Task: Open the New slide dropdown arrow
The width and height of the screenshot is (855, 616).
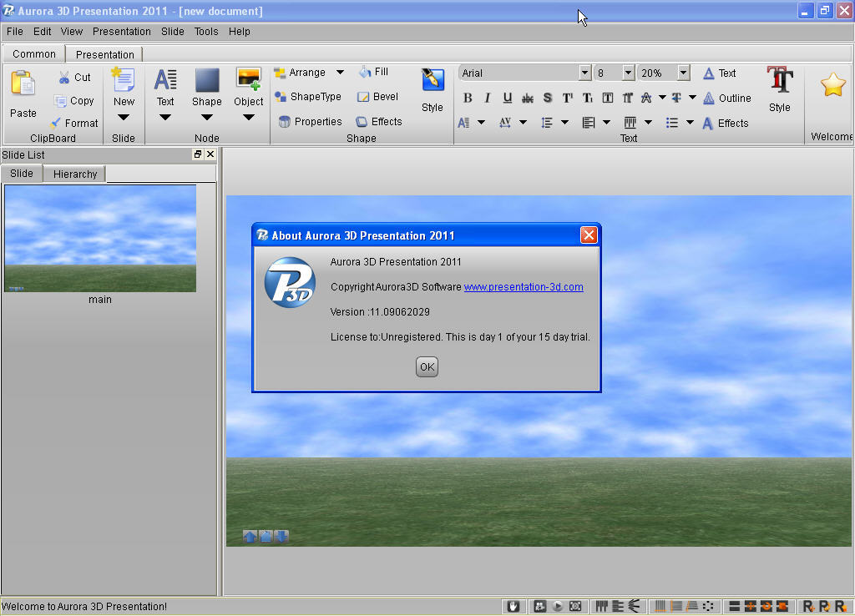Action: click(x=124, y=115)
